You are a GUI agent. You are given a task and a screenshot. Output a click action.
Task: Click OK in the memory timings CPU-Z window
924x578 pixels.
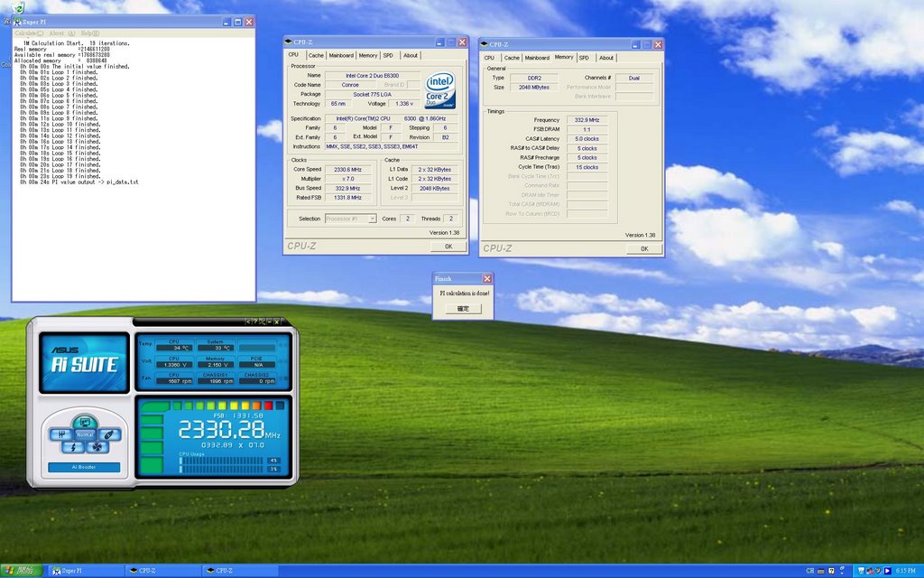pyautogui.click(x=644, y=249)
